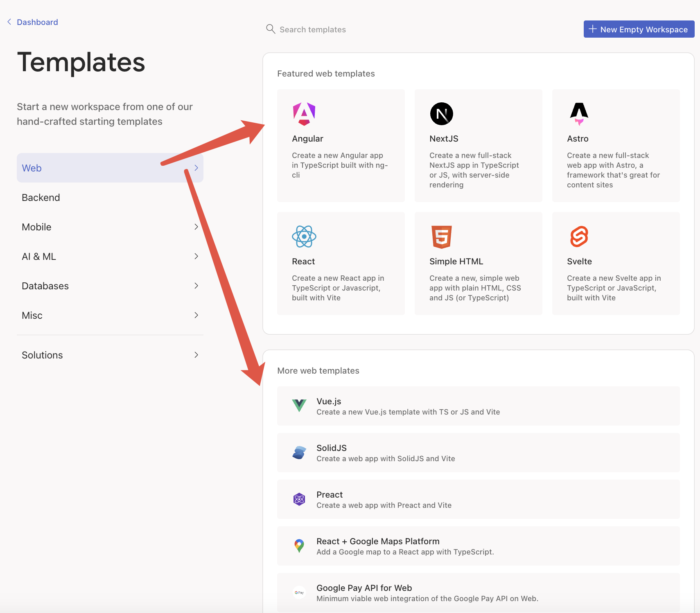700x613 pixels.
Task: Click 'Create a web app with SolidJS and Vite'
Action: click(386, 459)
